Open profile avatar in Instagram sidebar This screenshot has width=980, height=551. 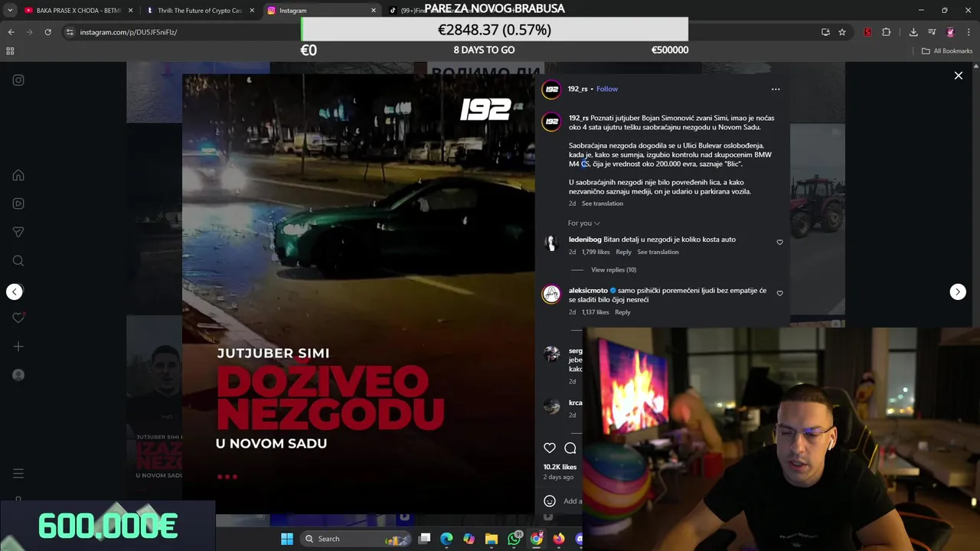pyautogui.click(x=18, y=375)
